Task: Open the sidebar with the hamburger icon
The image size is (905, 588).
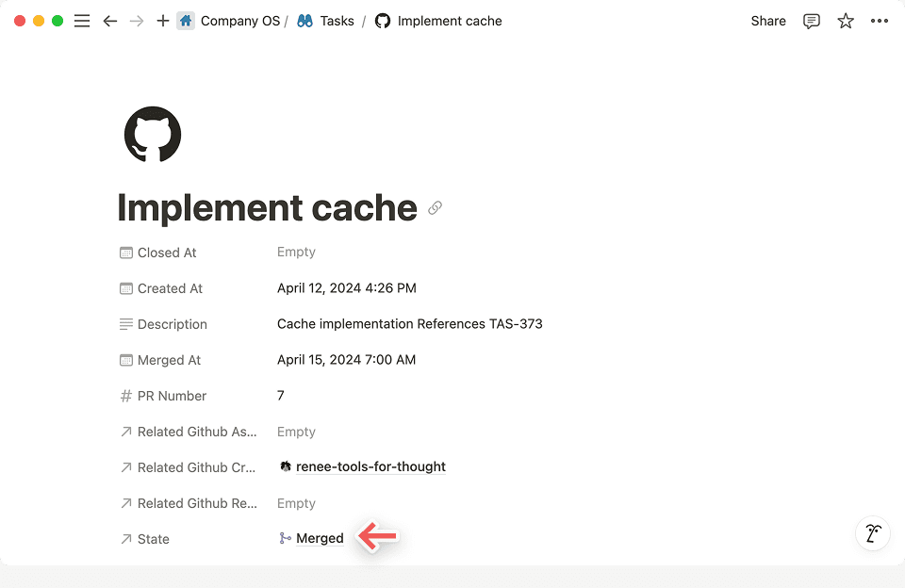Action: [82, 21]
